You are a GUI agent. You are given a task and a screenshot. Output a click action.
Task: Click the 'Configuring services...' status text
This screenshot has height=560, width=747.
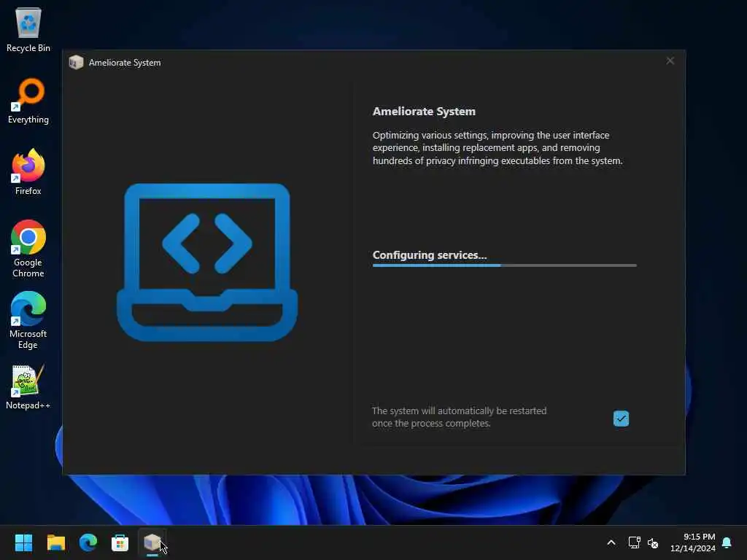click(x=430, y=254)
